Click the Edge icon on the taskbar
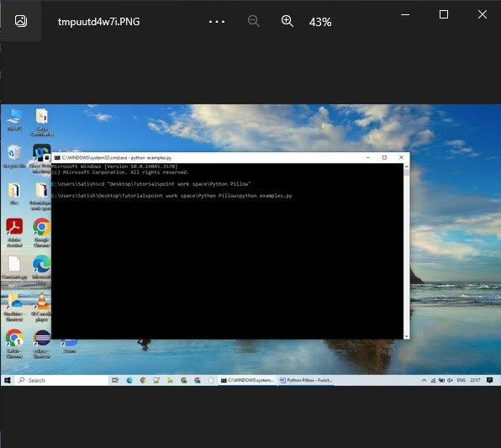501x448 pixels. tap(129, 380)
